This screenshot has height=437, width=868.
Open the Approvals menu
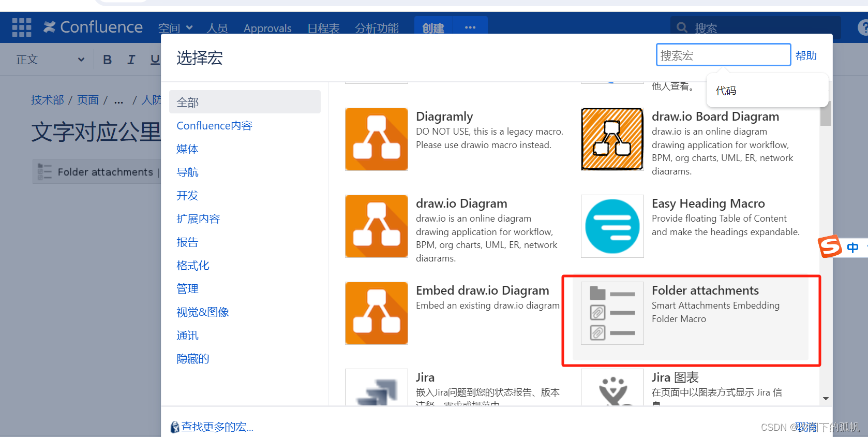coord(267,28)
